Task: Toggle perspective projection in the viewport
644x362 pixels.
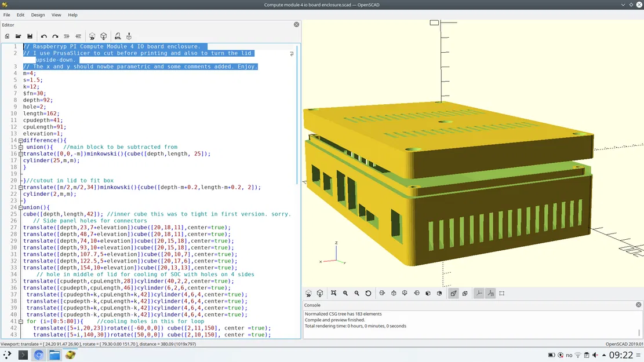Action: point(454,293)
